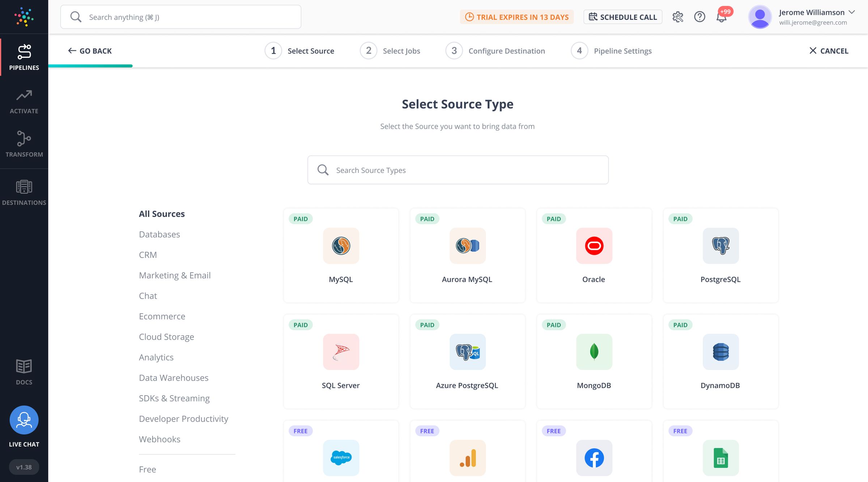
Task: Open the settings gear in the top bar
Action: pyautogui.click(x=678, y=17)
